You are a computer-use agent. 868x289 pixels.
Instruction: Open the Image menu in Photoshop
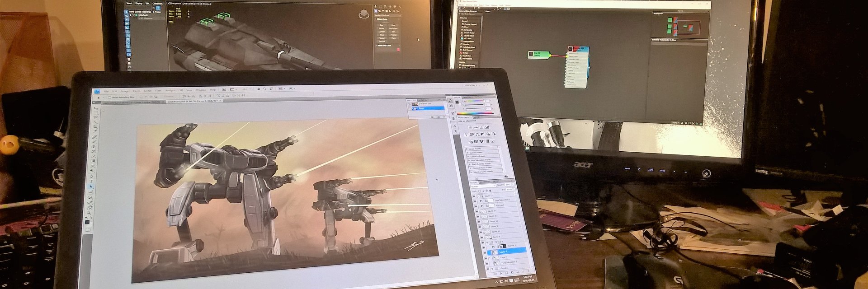coord(125,91)
